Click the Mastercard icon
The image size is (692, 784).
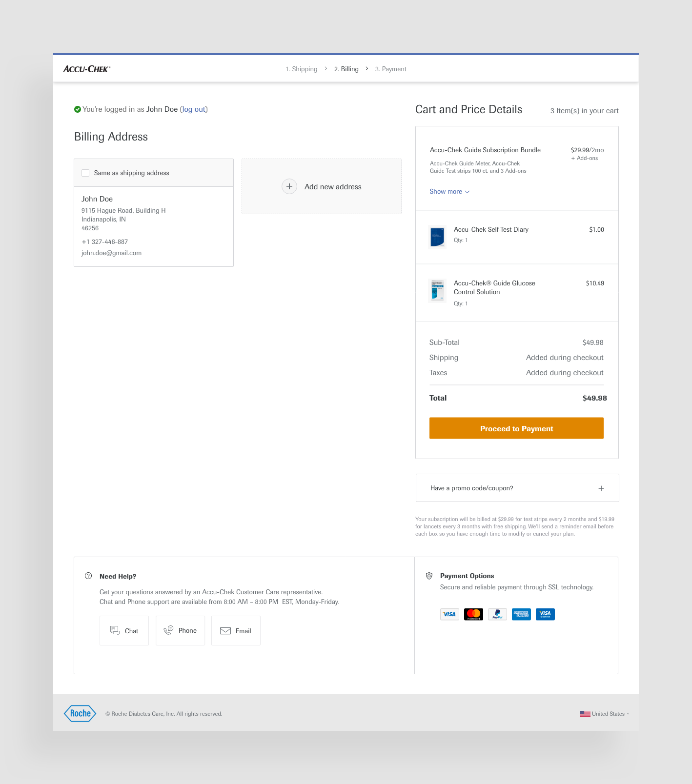pyautogui.click(x=473, y=614)
